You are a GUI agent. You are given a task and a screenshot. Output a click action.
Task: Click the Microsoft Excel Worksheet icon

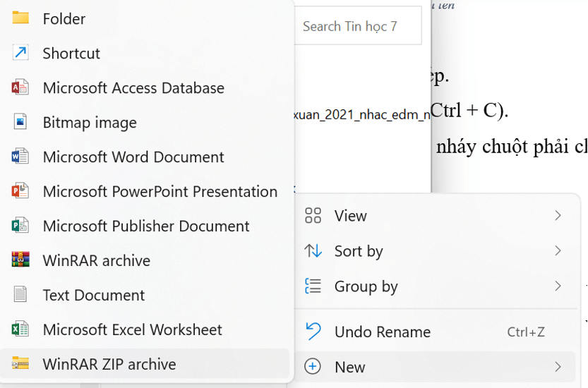[20, 329]
